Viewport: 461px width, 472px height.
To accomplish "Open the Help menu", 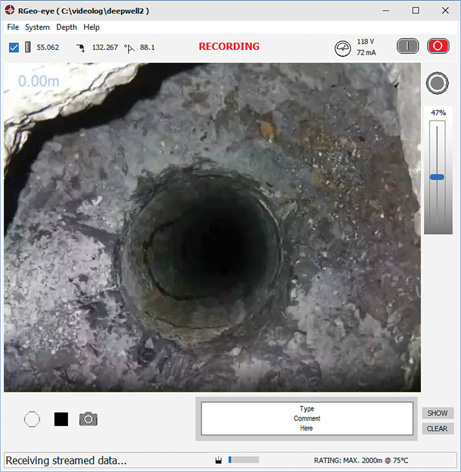I will pos(91,27).
